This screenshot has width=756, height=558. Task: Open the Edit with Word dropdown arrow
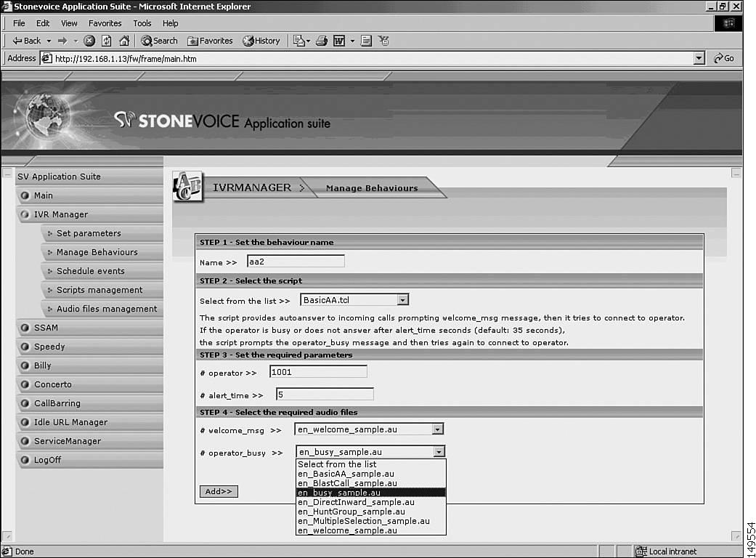point(352,41)
